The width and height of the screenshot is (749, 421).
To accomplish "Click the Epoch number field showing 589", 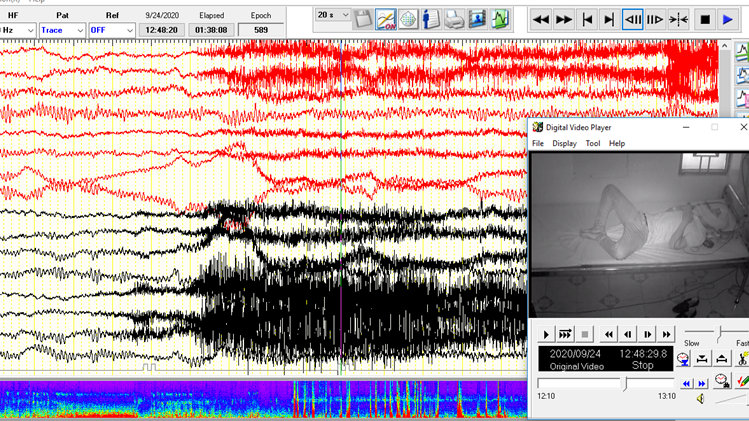I will pyautogui.click(x=261, y=30).
